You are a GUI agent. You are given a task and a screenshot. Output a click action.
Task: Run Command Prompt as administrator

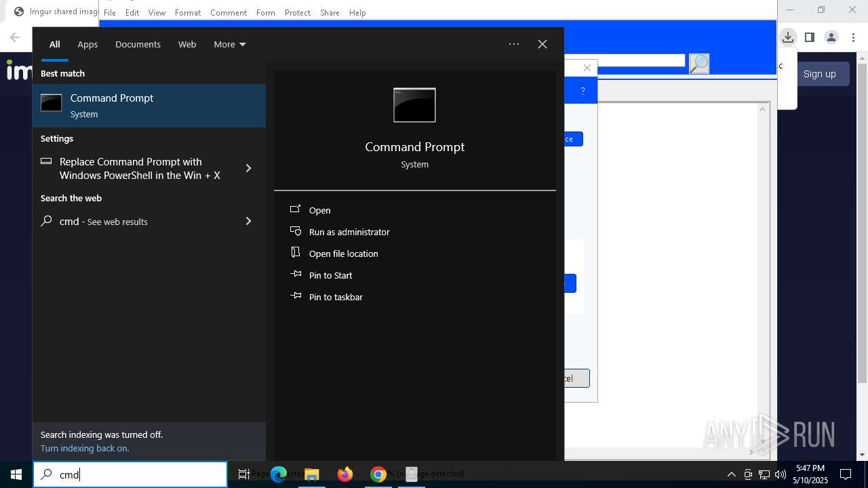click(349, 232)
